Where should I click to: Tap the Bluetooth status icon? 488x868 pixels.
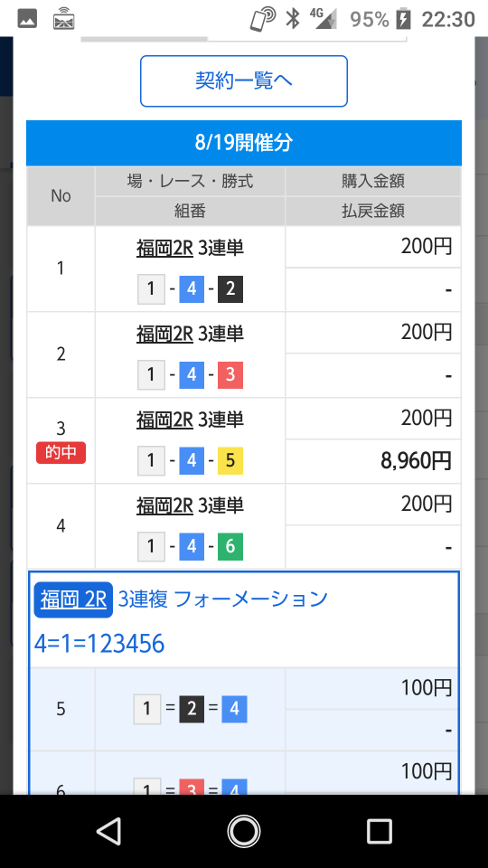292,19
